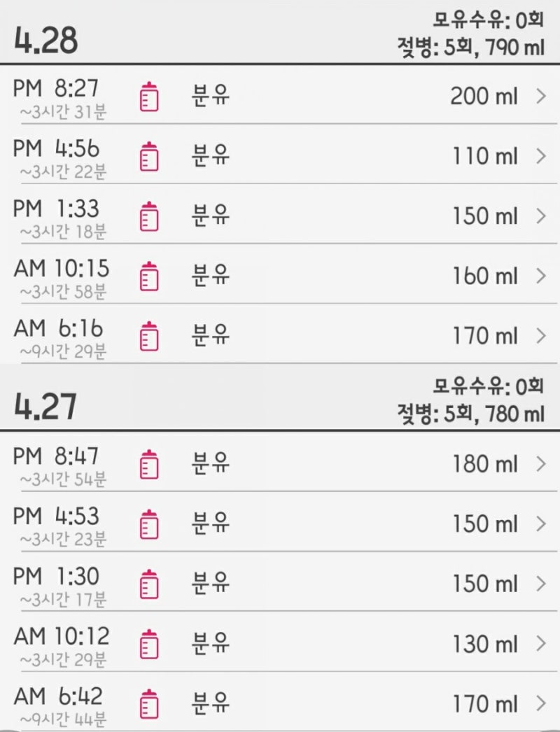Viewport: 560px width, 732px height.
Task: Open details chevron for the 110 ml entry
Action: (x=541, y=156)
